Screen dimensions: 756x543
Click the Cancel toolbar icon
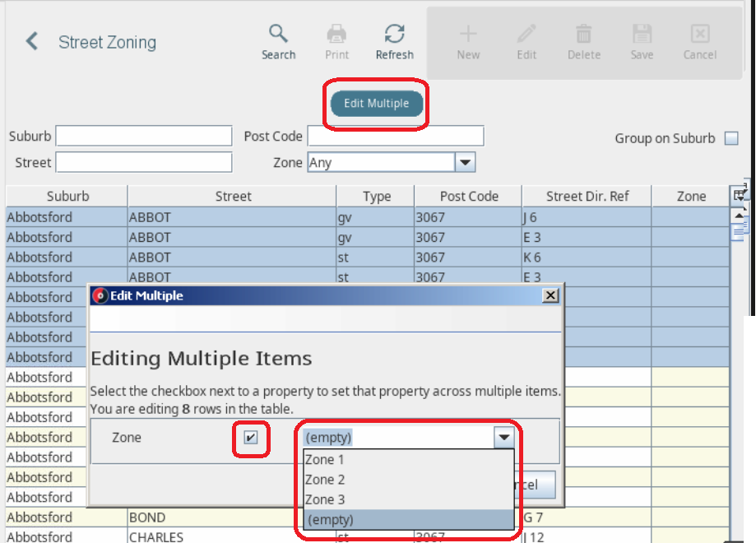(699, 42)
